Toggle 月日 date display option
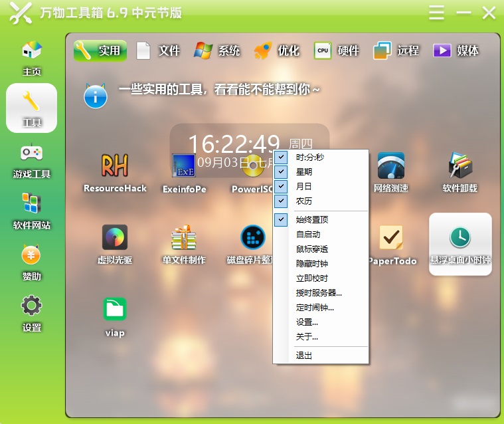Image resolution: width=504 pixels, height=424 pixels. [321, 186]
